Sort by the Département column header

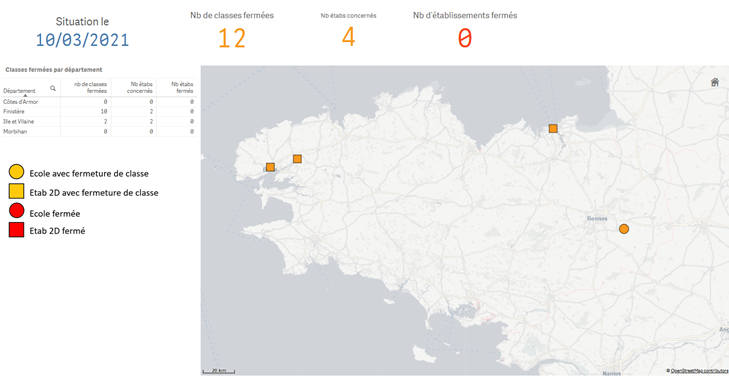[x=19, y=91]
